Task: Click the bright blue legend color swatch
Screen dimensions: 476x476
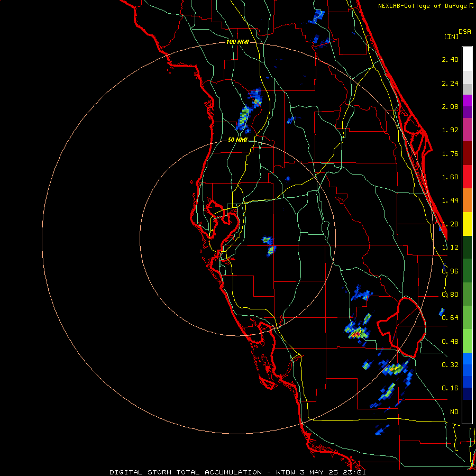Action: point(467,359)
